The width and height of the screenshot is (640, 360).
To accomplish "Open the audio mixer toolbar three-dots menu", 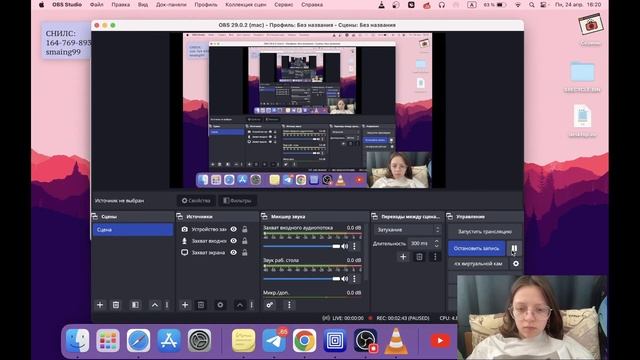I will [x=289, y=305].
